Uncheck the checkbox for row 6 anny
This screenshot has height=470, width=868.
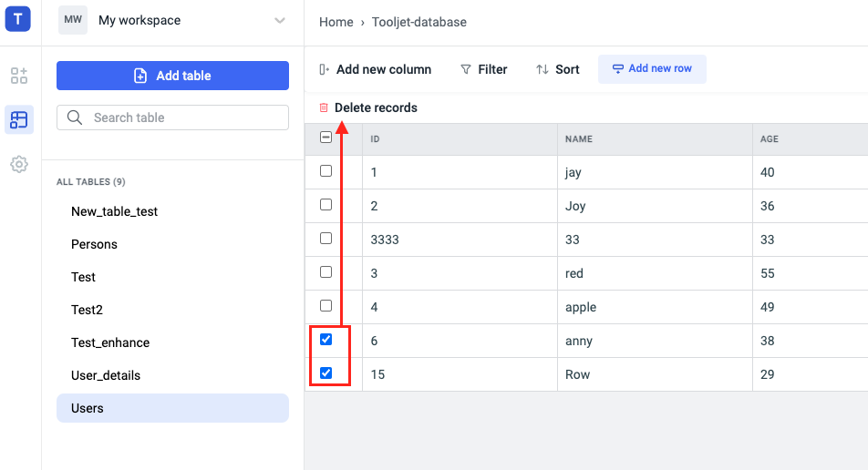(326, 340)
